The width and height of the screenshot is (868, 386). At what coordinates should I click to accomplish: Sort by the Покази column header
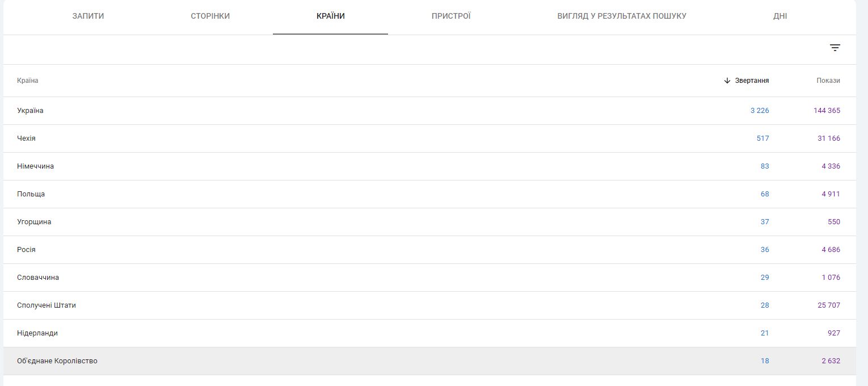pyautogui.click(x=828, y=81)
